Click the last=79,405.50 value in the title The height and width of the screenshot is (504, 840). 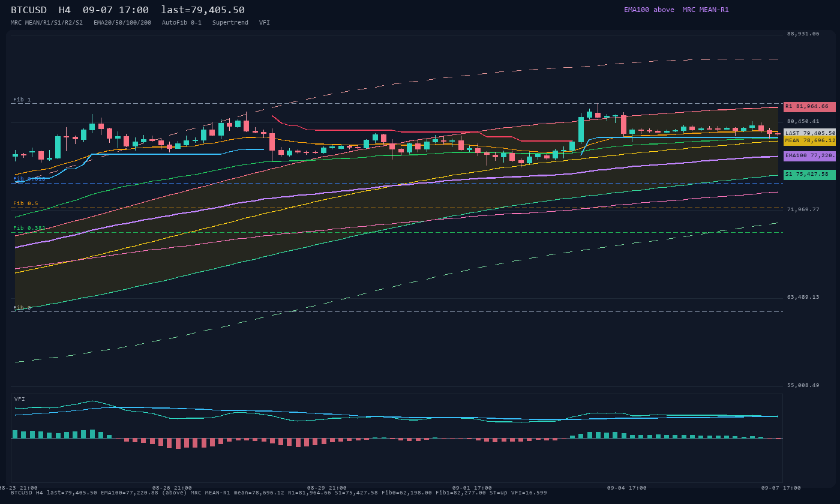(x=203, y=10)
